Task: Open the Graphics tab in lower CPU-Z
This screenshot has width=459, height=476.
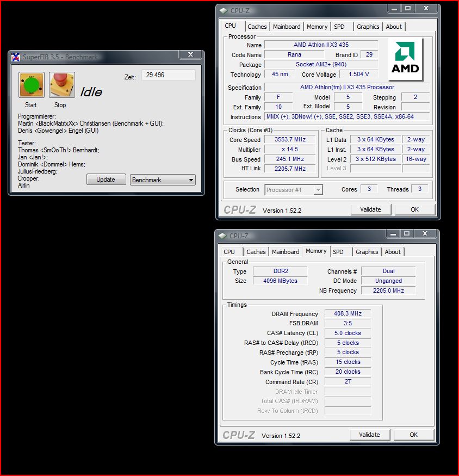Action: coord(367,252)
